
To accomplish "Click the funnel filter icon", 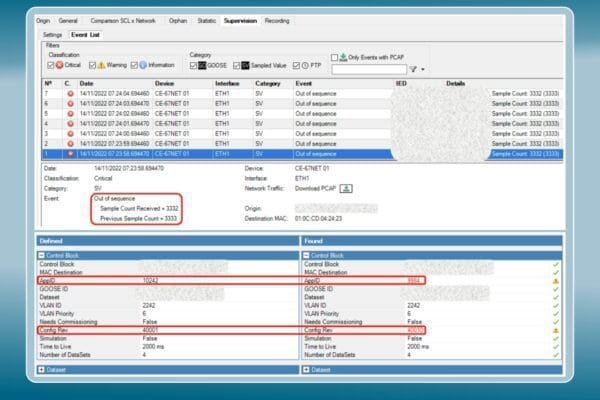I will click(x=413, y=69).
